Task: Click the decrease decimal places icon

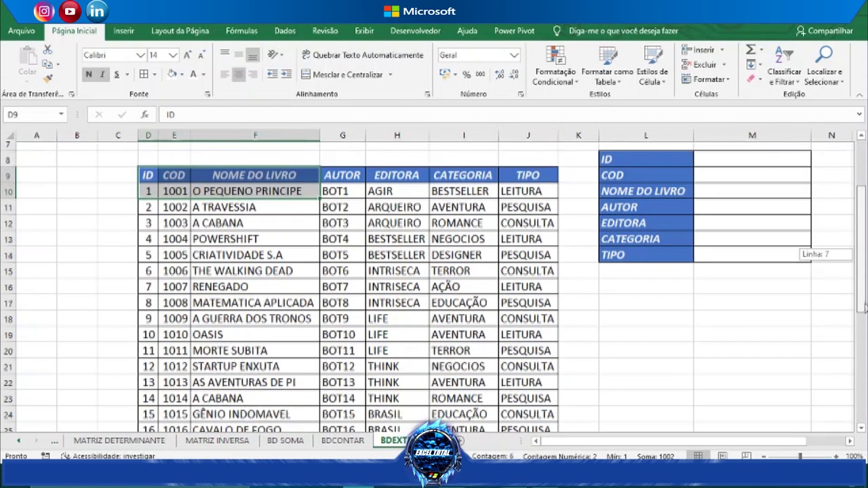Action: tap(514, 75)
